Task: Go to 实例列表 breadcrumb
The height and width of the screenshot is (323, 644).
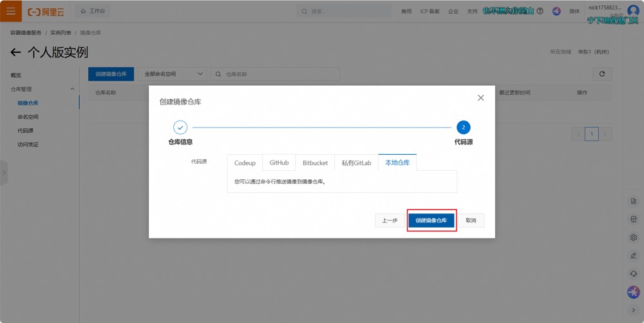Action: pyautogui.click(x=61, y=32)
